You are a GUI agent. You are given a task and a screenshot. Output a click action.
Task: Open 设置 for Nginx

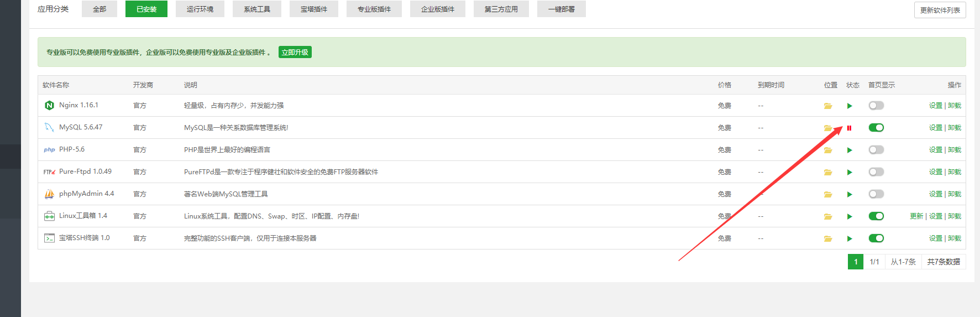click(x=936, y=106)
